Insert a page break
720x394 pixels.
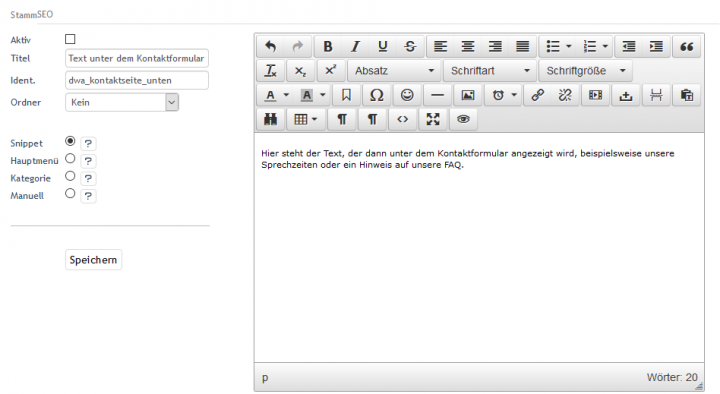tap(656, 95)
